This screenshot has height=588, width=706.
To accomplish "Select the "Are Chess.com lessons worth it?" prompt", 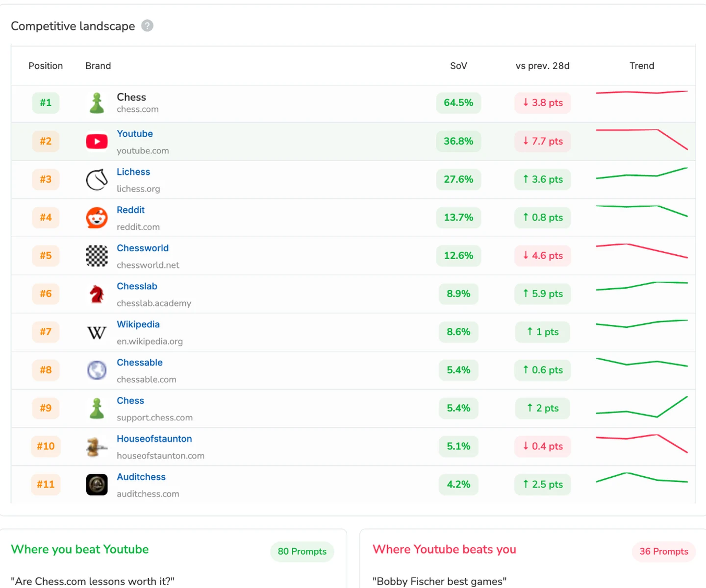I will [93, 582].
